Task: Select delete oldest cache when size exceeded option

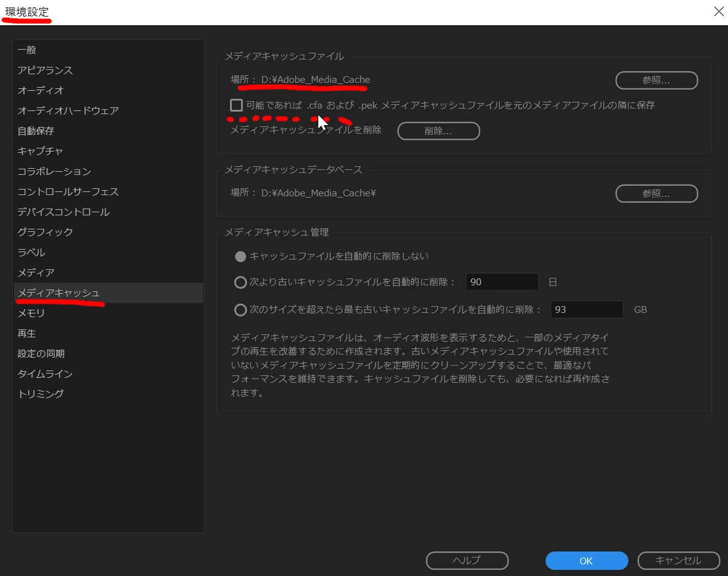Action: [240, 310]
